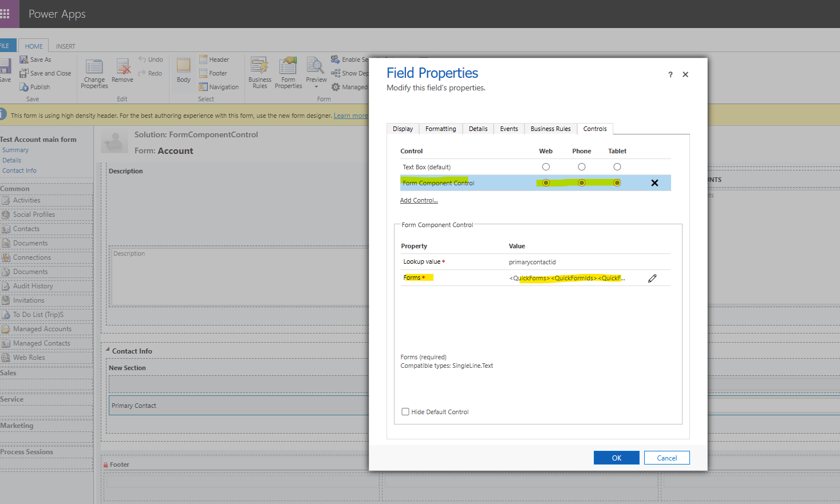Screen dimensions: 840x504
Task: Click the Show Dependencies ribbon icon
Action: coord(336,73)
